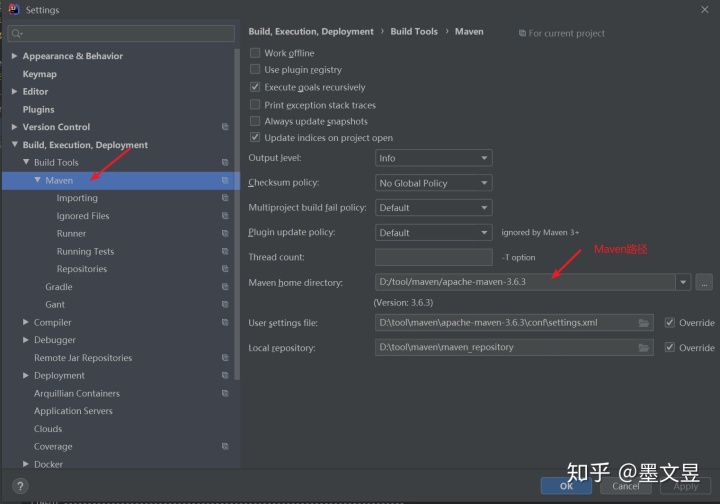
Task: Click project-level icon beside Running Tests
Action: pos(225,252)
